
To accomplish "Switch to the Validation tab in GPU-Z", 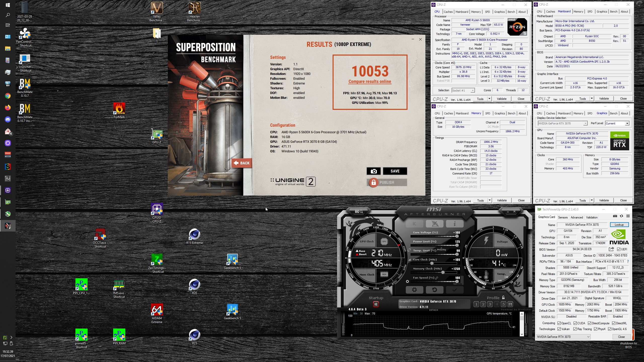I will point(592,217).
